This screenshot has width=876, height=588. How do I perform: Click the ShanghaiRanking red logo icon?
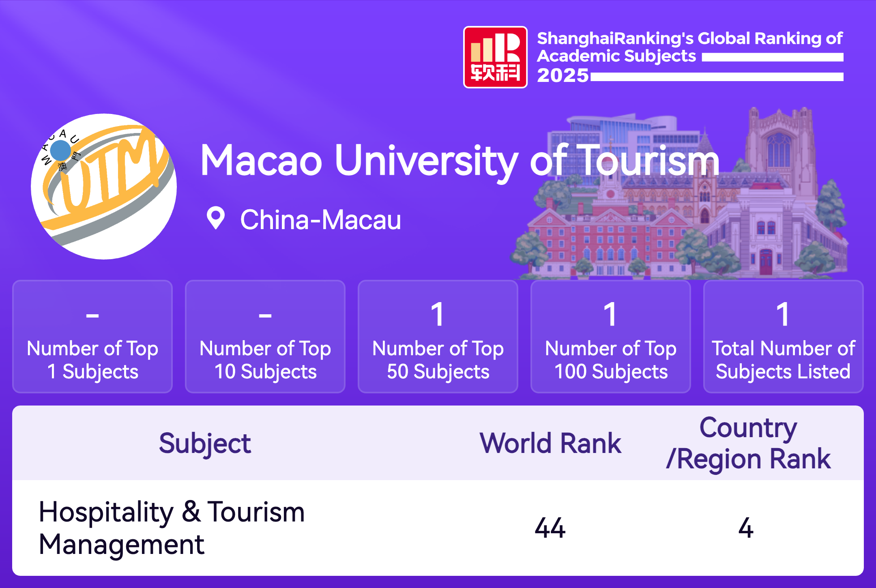495,57
